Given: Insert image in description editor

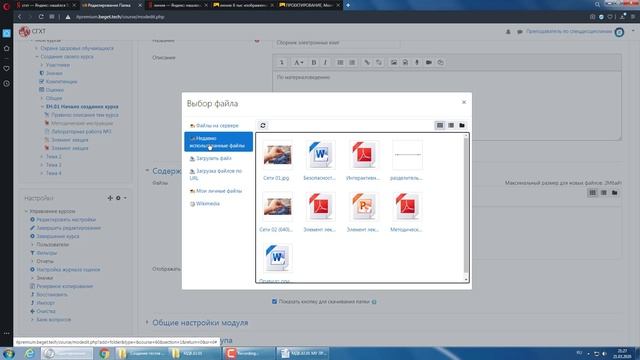Looking at the screenshot, I should pos(393,62).
